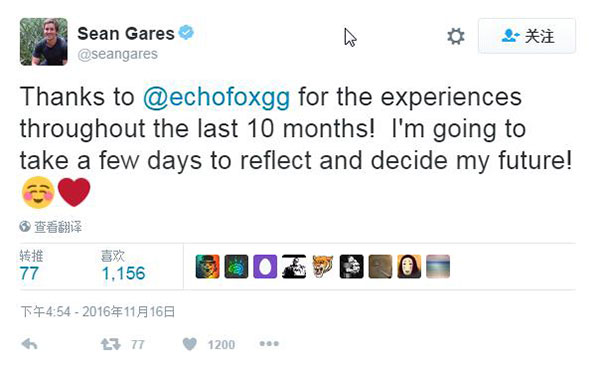600x365 pixels.
Task: Open the first colorful liker avatar
Action: (207, 266)
